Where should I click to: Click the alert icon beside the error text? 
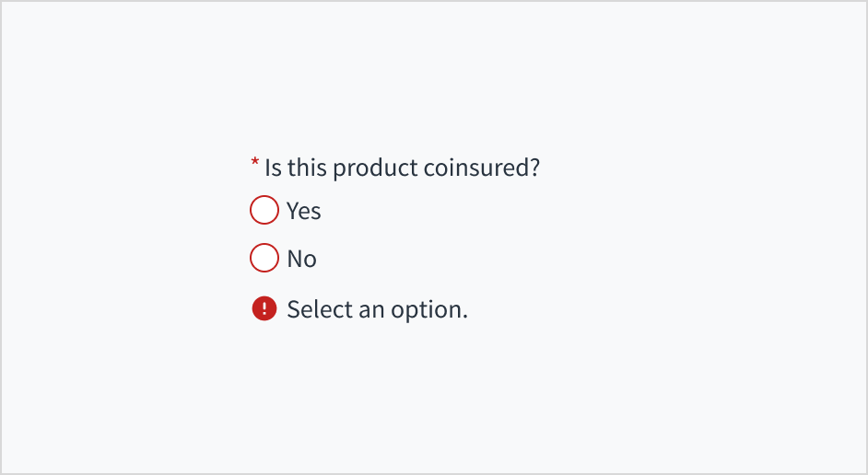pyautogui.click(x=264, y=309)
